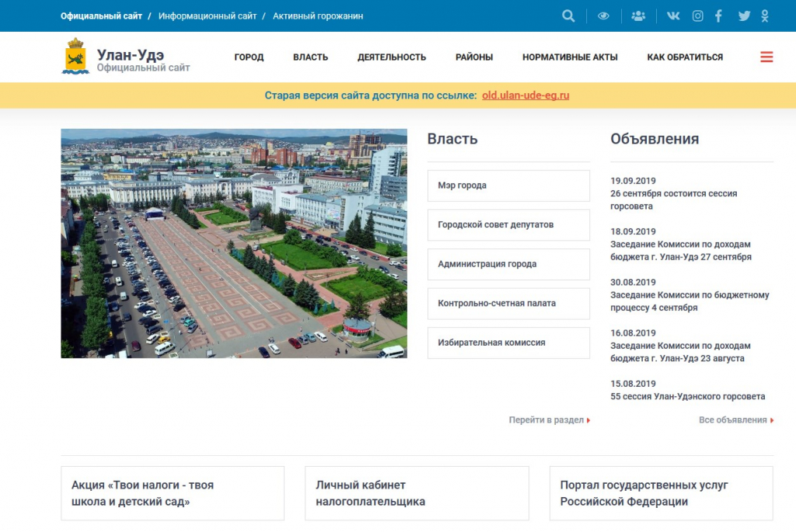Expand the ГОРОД navigation menu
The image size is (796, 532).
point(249,57)
